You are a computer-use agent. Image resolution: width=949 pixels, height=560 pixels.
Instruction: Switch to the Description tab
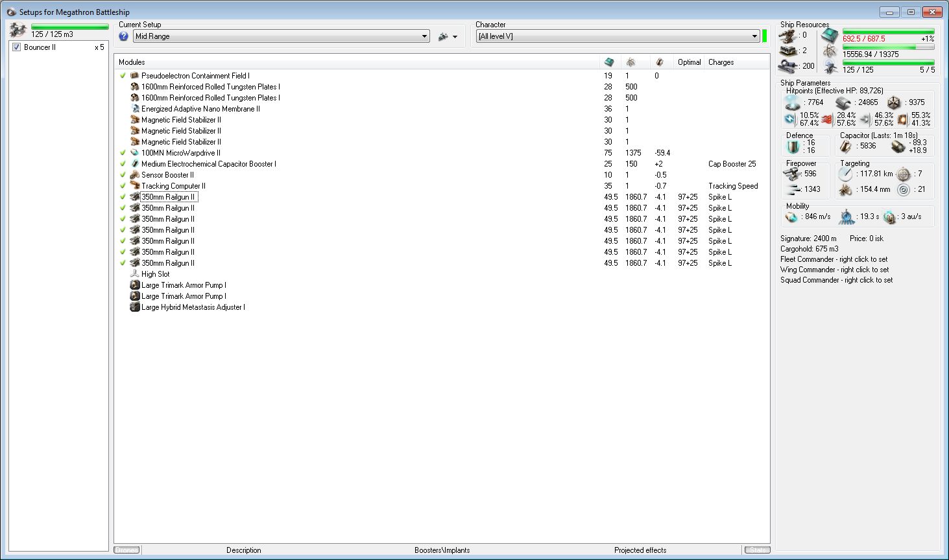point(244,550)
